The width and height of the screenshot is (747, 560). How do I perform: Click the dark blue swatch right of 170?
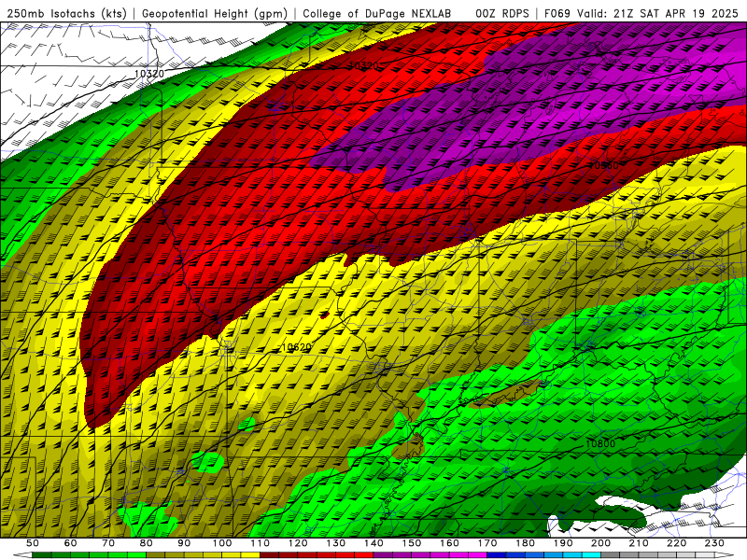click(x=497, y=555)
